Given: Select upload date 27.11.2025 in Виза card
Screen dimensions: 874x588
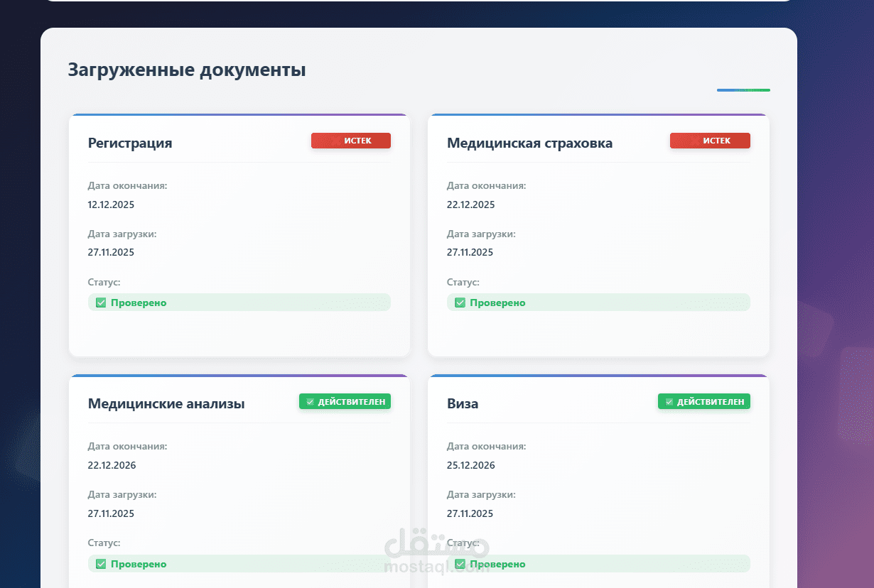Looking at the screenshot, I should tap(470, 513).
